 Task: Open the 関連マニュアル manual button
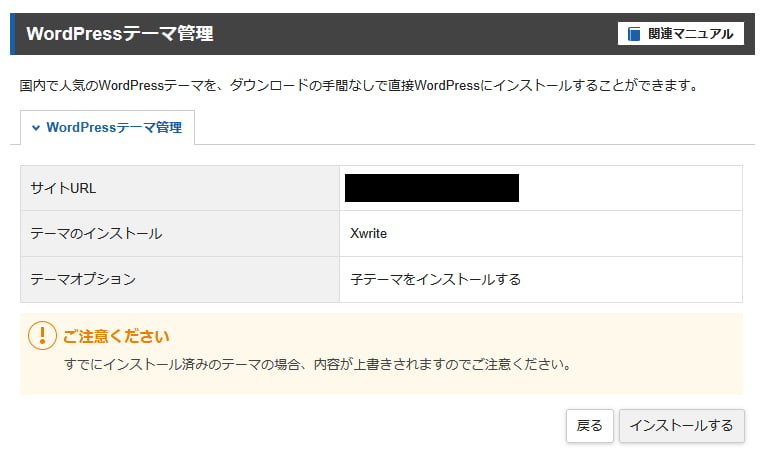681,34
